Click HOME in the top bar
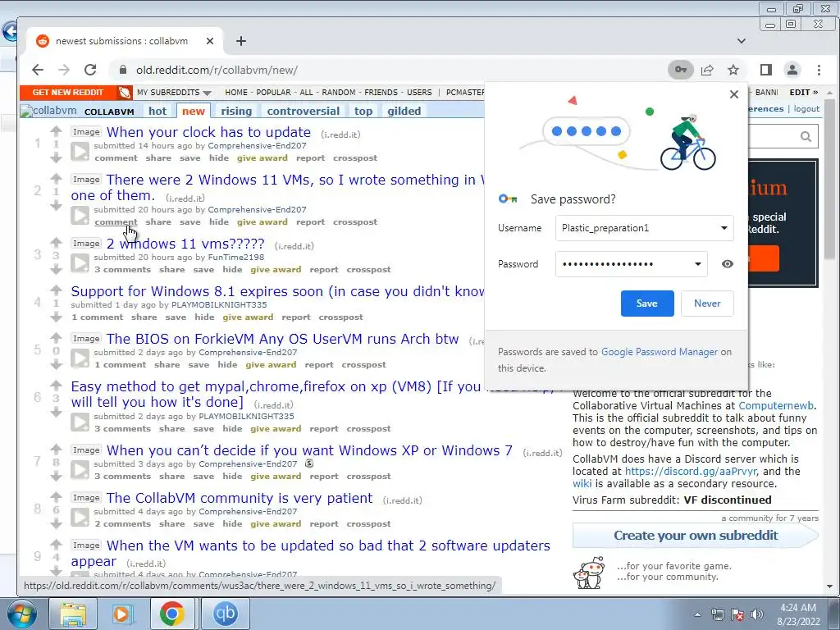 (x=236, y=92)
